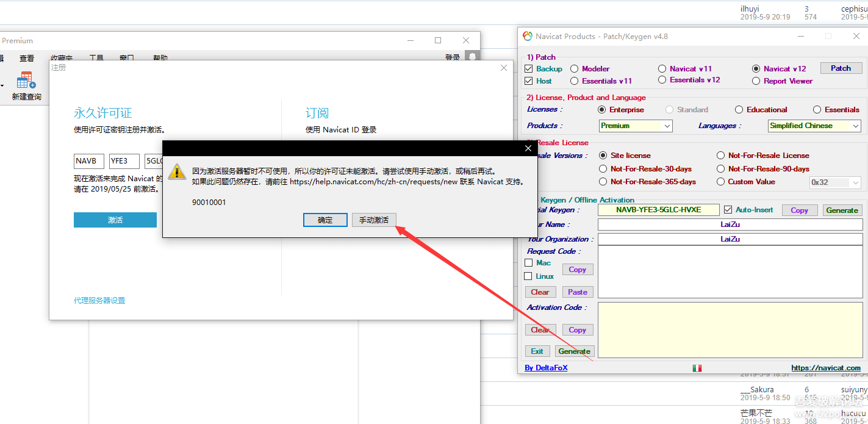Open the Languages dropdown showing Simplified Chinese
Viewport: 868px width, 424px height.
(814, 126)
